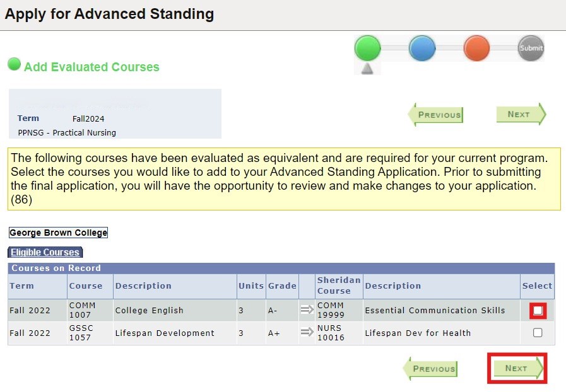Click the top Next button
566x392 pixels.
[521, 115]
